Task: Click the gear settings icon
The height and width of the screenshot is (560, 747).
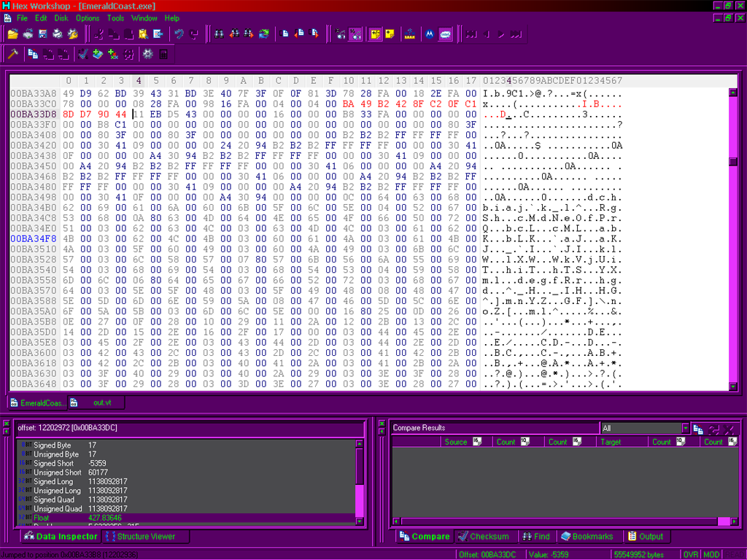Action: 147,54
